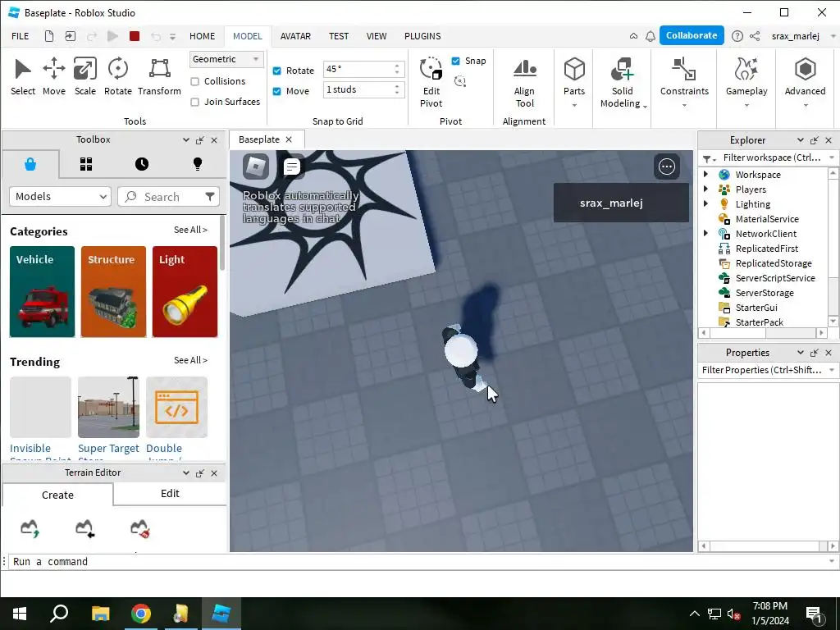Open the Terrain Editor Edit tab

(x=170, y=493)
